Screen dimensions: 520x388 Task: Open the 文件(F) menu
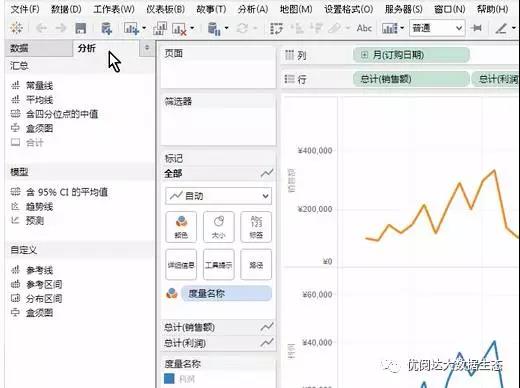(25, 9)
